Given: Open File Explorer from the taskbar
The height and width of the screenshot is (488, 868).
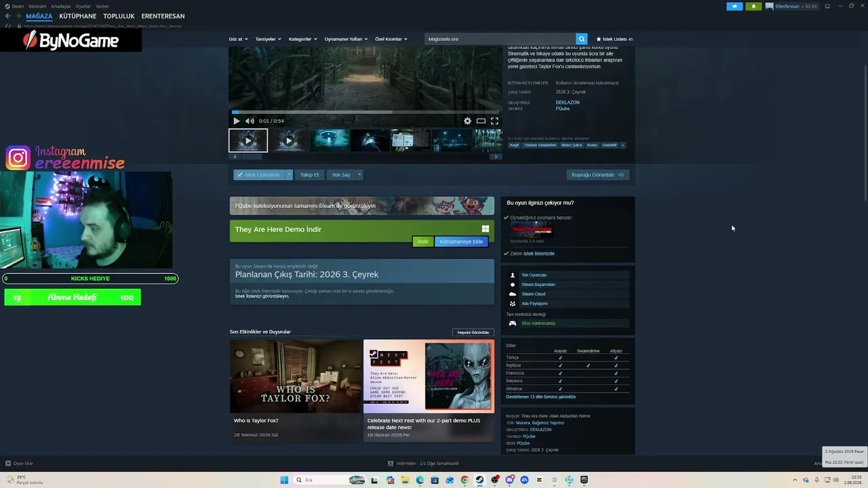Looking at the screenshot, I should point(405,480).
